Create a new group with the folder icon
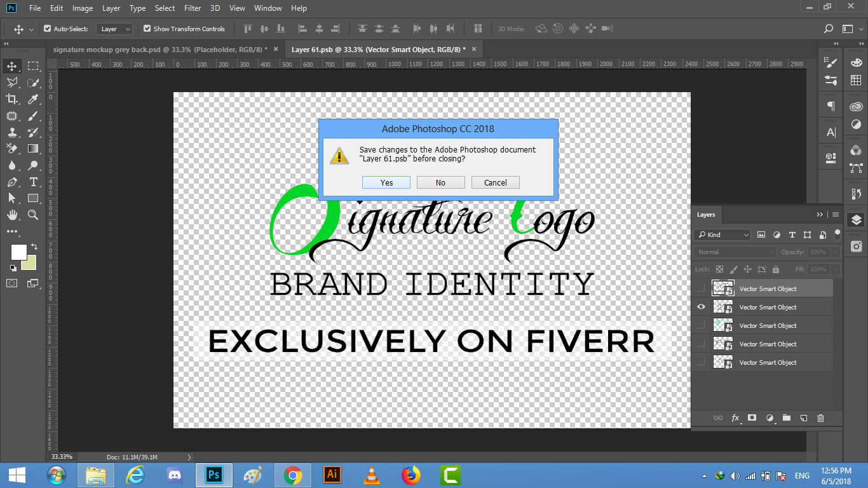The width and height of the screenshot is (868, 488). [x=787, y=418]
